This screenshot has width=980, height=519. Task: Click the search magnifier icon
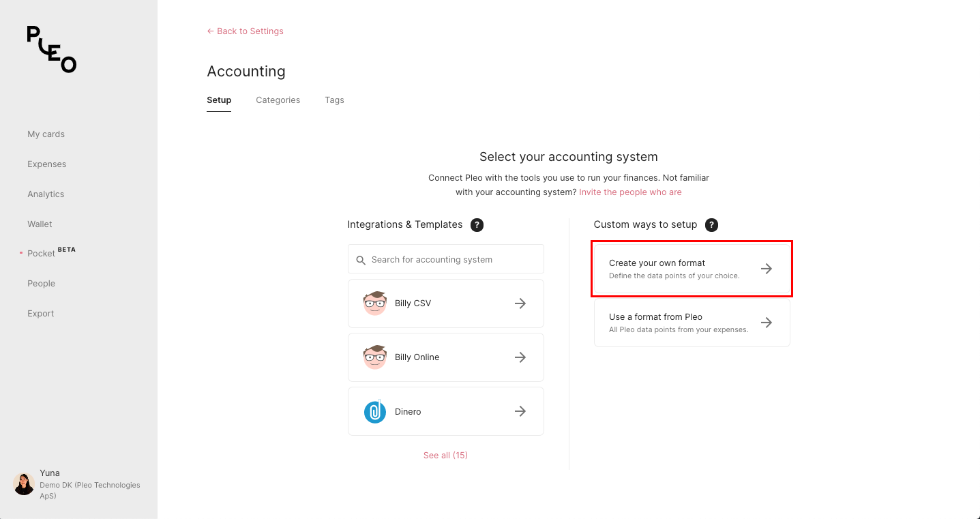[x=361, y=260]
